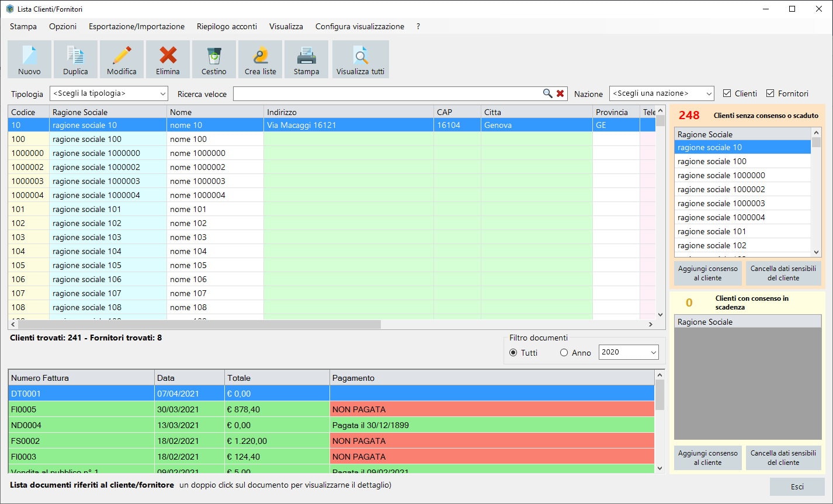Select 'ragione sociale 107' in the main table
This screenshot has height=504, width=833.
(x=108, y=293)
